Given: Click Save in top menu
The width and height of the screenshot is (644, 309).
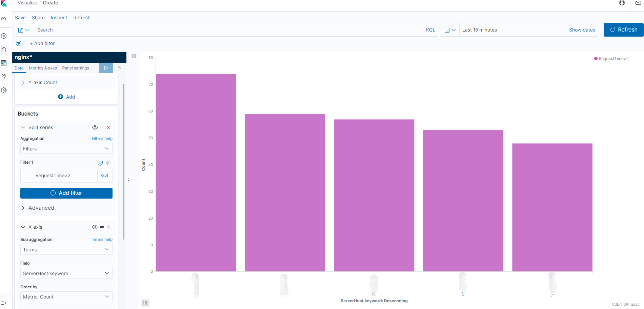Looking at the screenshot, I should (x=20, y=18).
